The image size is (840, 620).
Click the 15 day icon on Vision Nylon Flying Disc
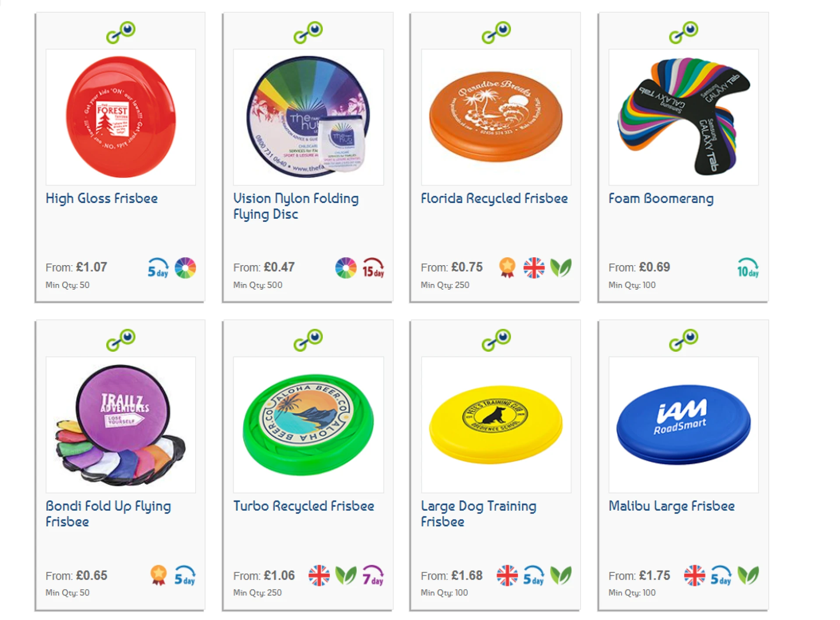click(373, 268)
